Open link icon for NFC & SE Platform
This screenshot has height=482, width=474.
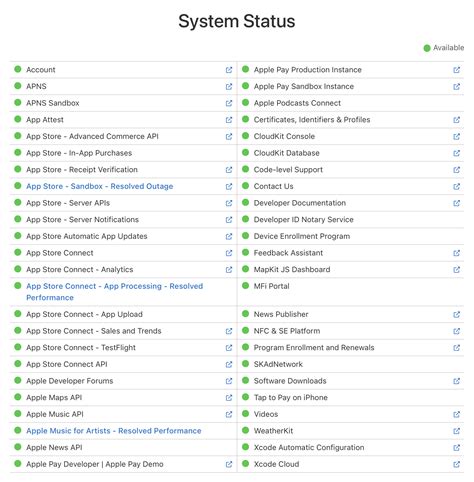pyautogui.click(x=457, y=331)
